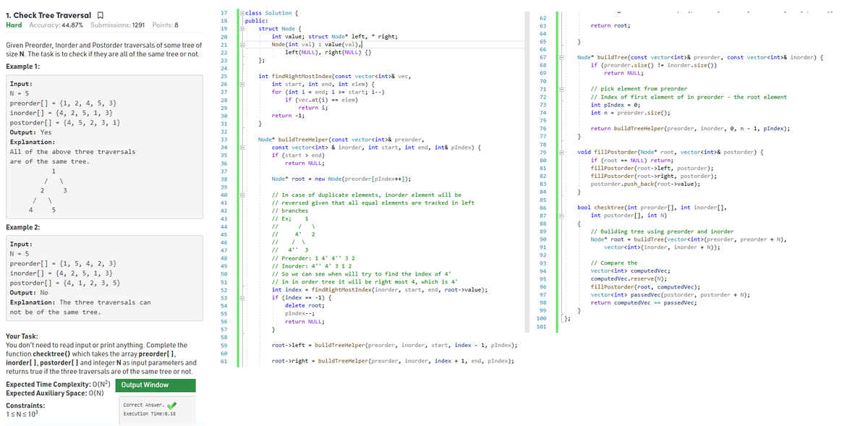
Task: Collapse struct Node block at line 19
Action: 242,28
